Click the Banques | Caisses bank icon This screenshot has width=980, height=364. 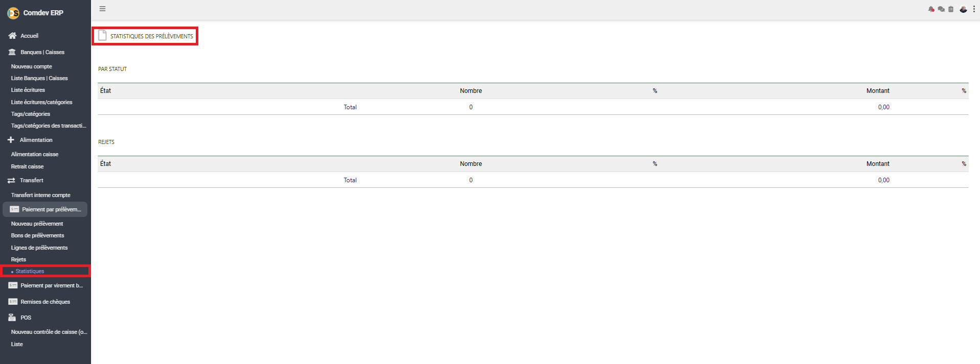12,52
